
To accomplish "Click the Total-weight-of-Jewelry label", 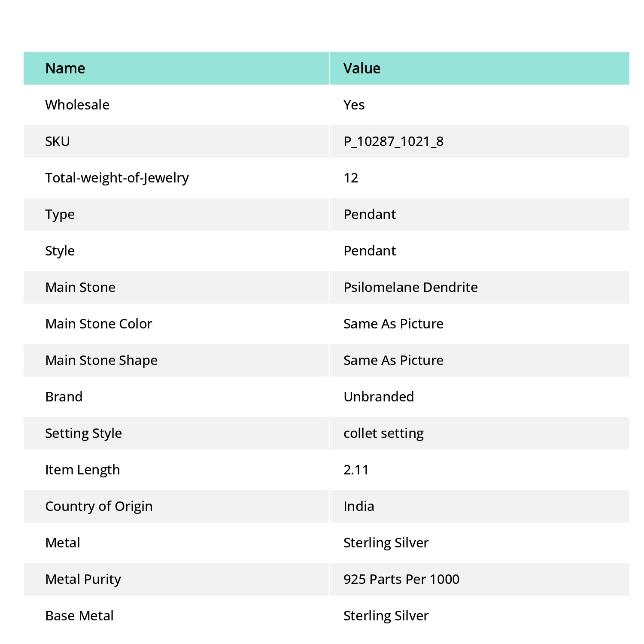I will tap(117, 178).
